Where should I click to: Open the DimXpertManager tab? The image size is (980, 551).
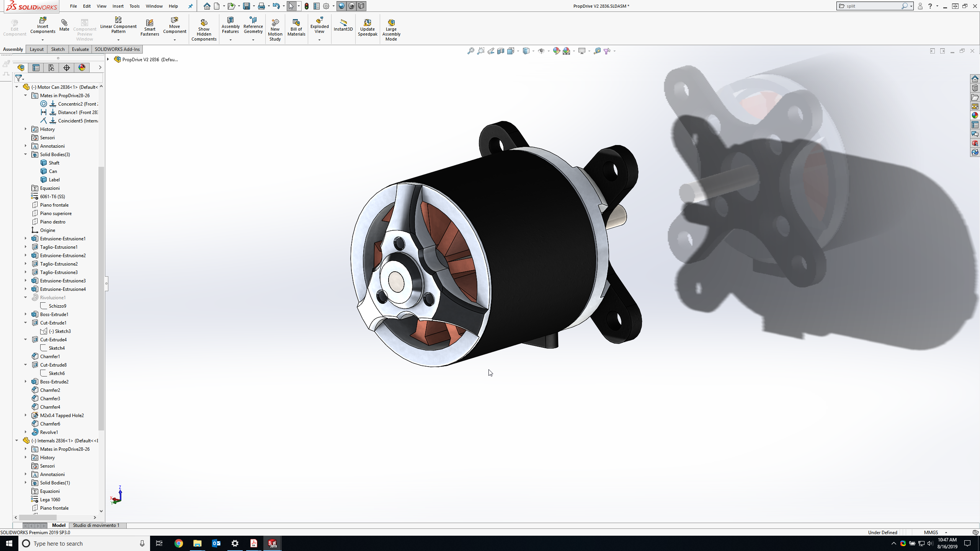67,68
